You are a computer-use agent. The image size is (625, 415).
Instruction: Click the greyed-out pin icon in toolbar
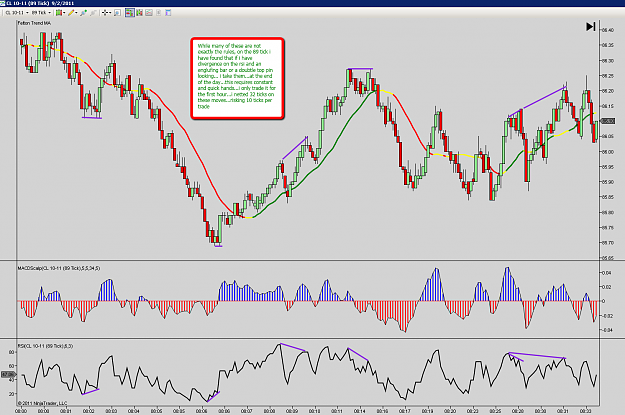pyautogui.click(x=93, y=13)
